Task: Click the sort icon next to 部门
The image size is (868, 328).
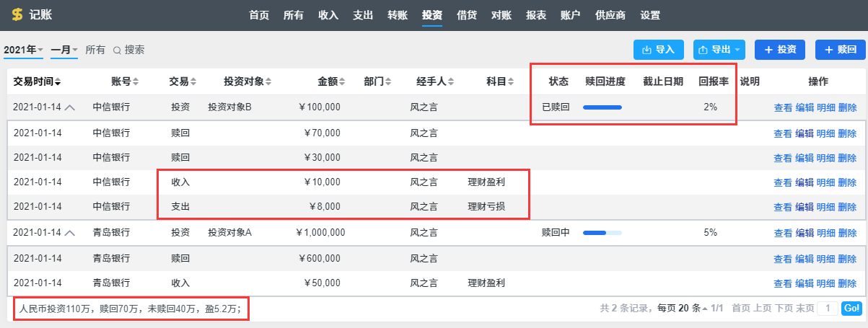Action: pos(389,82)
